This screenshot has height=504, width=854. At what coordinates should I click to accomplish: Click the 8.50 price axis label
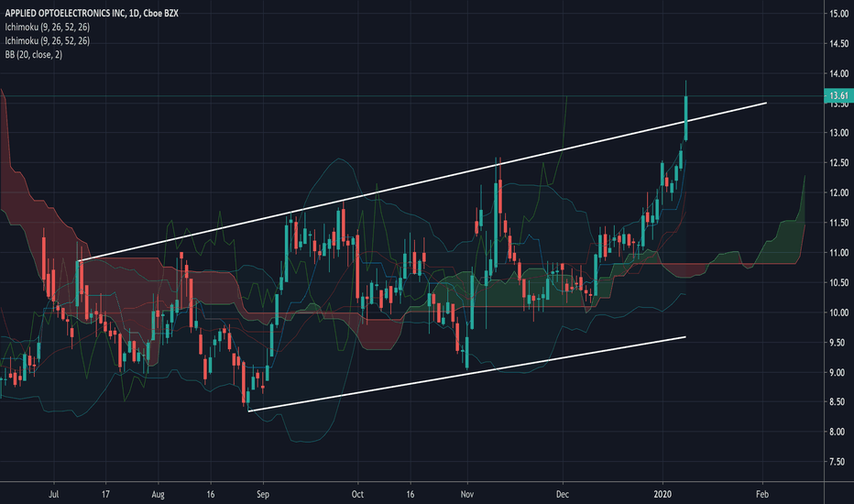coord(838,402)
